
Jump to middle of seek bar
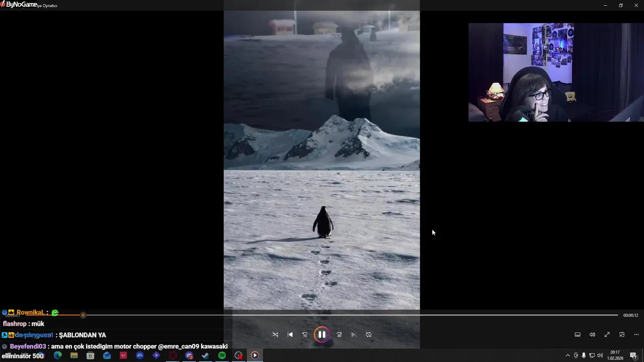pyautogui.click(x=322, y=315)
